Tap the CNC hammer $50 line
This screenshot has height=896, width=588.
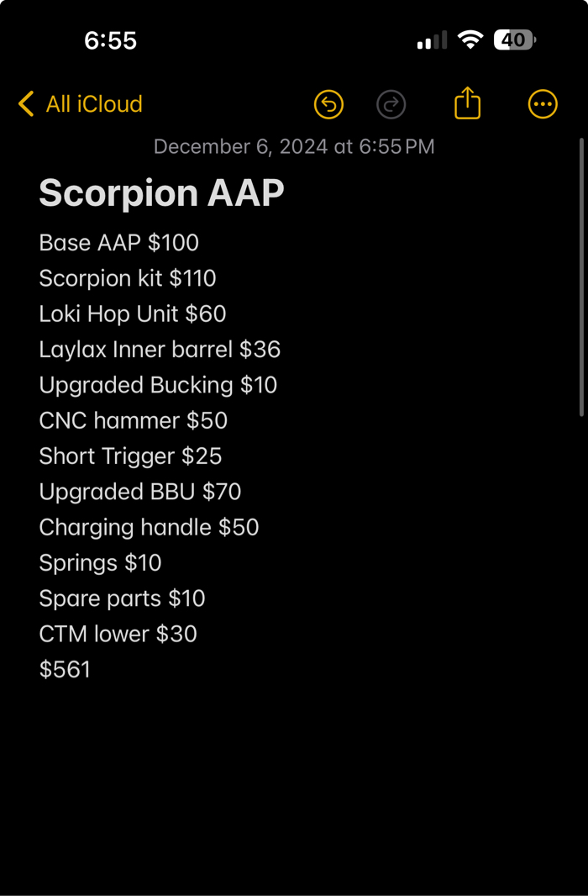(x=133, y=421)
